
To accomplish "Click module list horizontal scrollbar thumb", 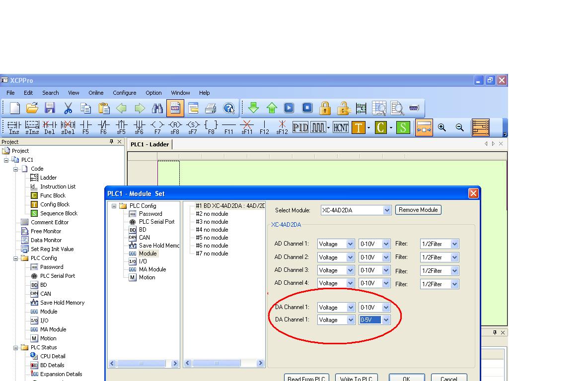I will [217, 363].
